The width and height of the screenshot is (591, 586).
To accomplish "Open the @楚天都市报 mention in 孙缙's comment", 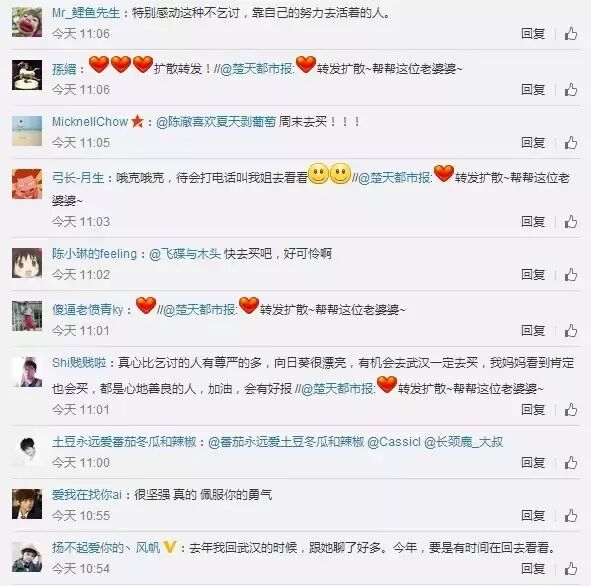I will click(256, 69).
